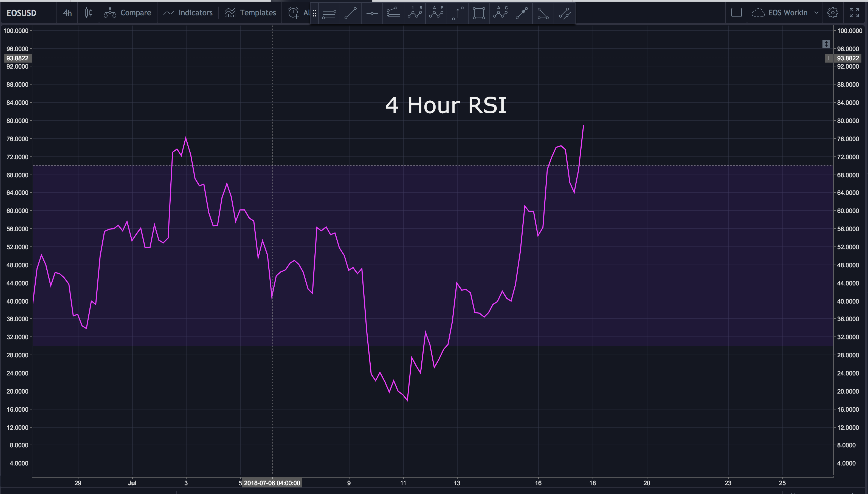The image size is (868, 494).
Task: Add an alert with the plus button at 93.8822
Action: (828, 58)
